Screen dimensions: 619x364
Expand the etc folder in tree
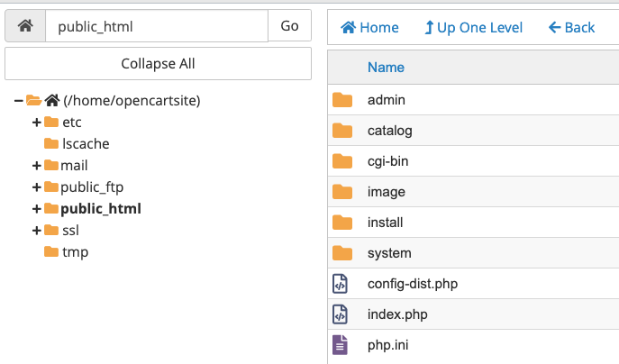[37, 122]
